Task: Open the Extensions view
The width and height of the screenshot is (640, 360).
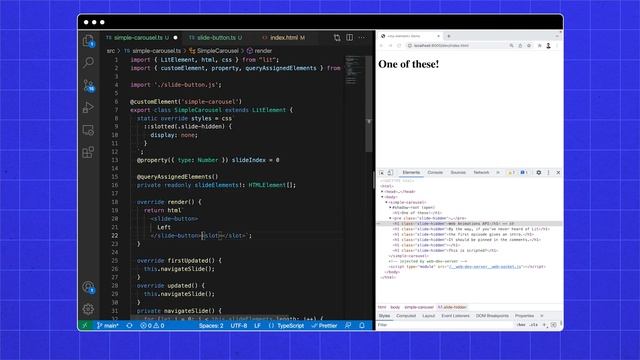Action: (x=88, y=152)
